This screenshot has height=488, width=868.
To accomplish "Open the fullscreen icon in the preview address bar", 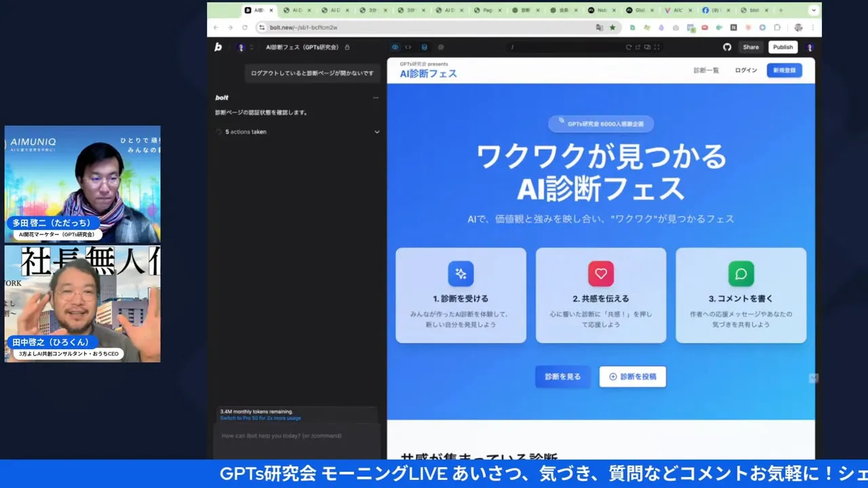I will (x=656, y=47).
